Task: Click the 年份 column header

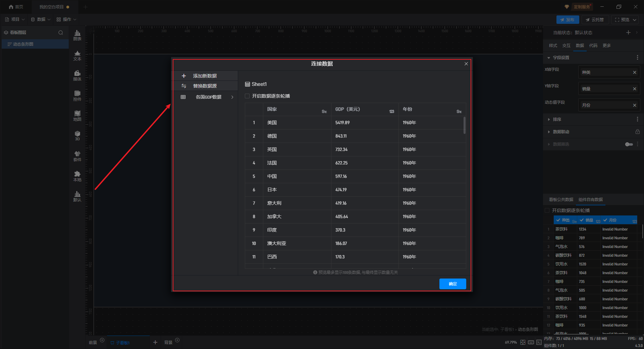Action: [432, 109]
